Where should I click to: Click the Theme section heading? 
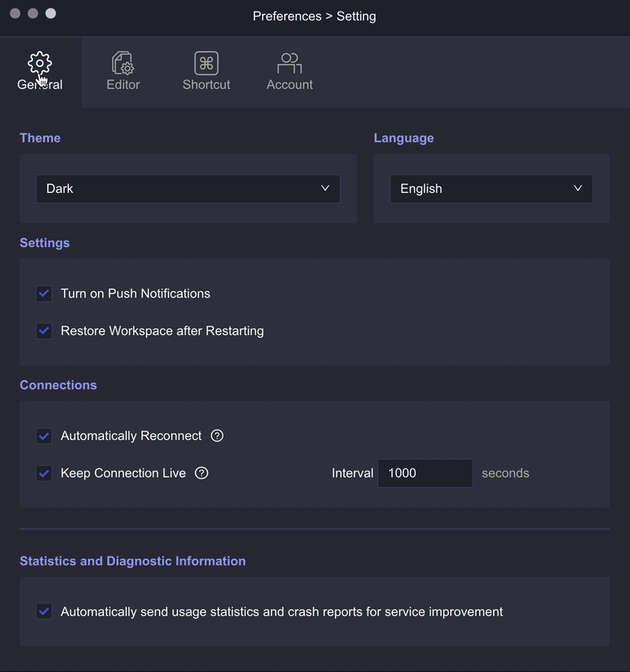(40, 138)
